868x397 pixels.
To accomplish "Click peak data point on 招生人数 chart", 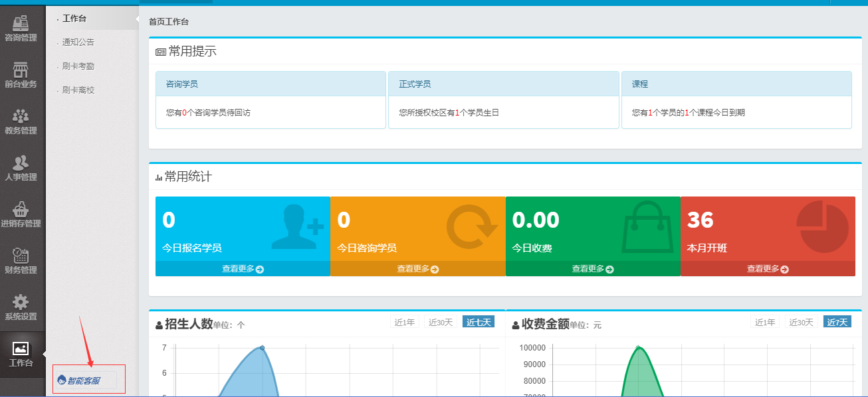I will click(263, 348).
